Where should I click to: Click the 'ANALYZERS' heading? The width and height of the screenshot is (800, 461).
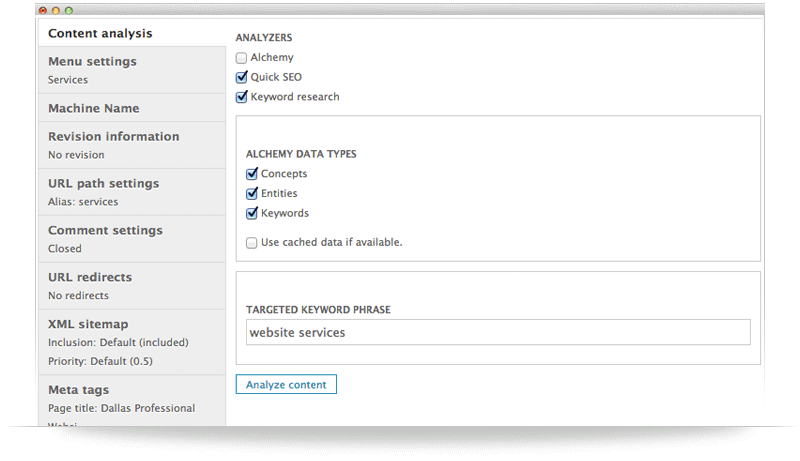(264, 38)
